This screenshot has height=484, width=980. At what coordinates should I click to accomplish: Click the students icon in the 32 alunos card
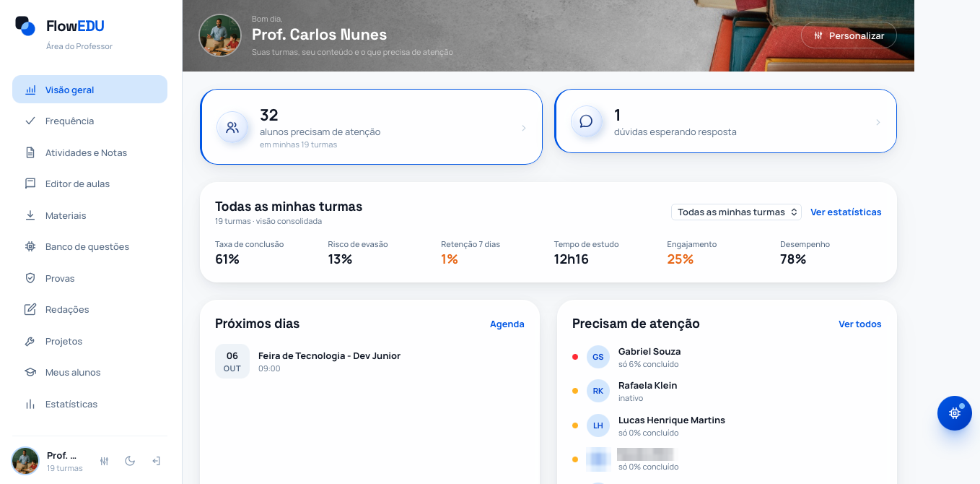point(232,127)
